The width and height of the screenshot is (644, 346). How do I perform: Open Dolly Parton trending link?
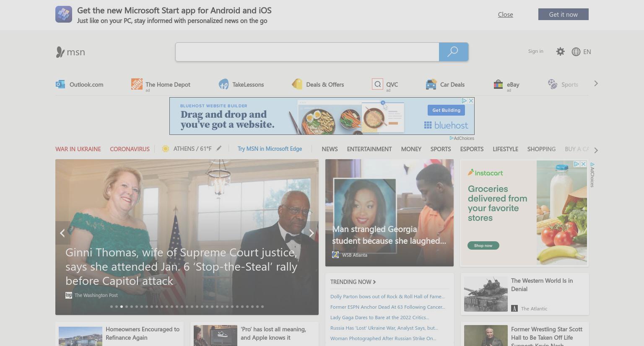point(387,297)
